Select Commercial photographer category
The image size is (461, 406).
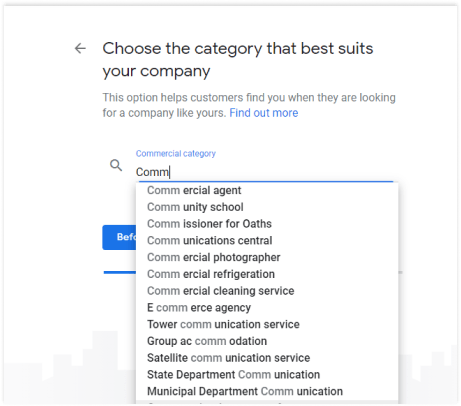(x=267, y=257)
